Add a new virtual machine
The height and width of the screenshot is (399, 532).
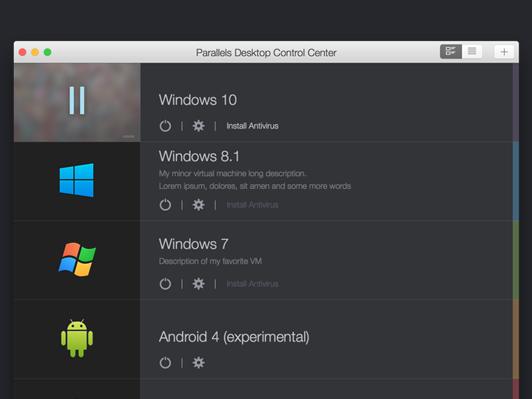tap(504, 51)
